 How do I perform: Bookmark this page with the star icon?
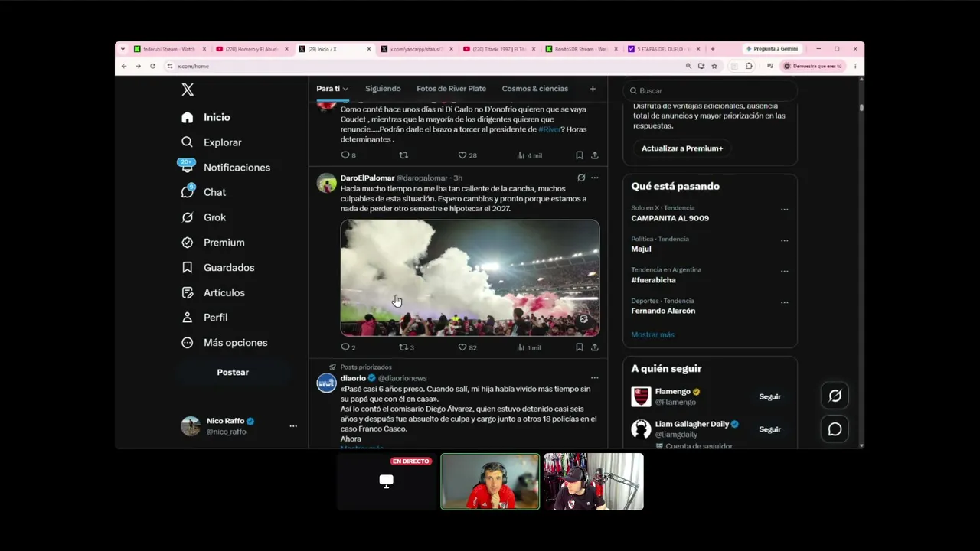pos(714,66)
